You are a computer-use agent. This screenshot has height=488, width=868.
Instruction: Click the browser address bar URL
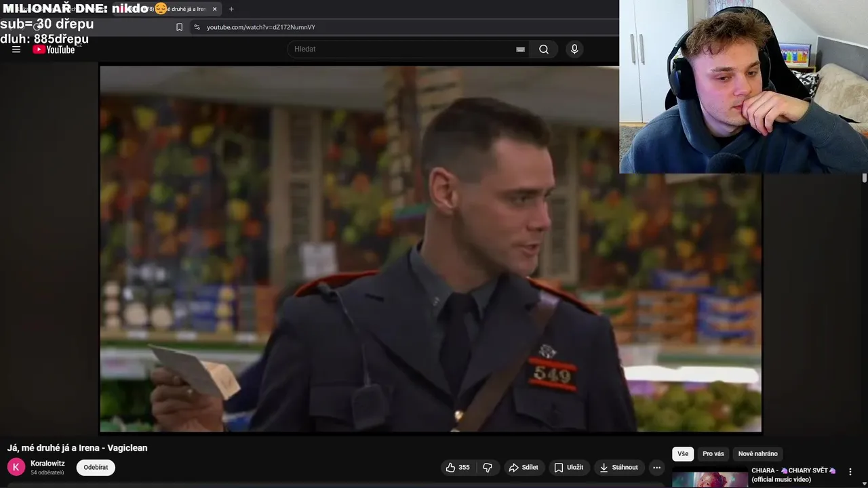[x=261, y=27]
